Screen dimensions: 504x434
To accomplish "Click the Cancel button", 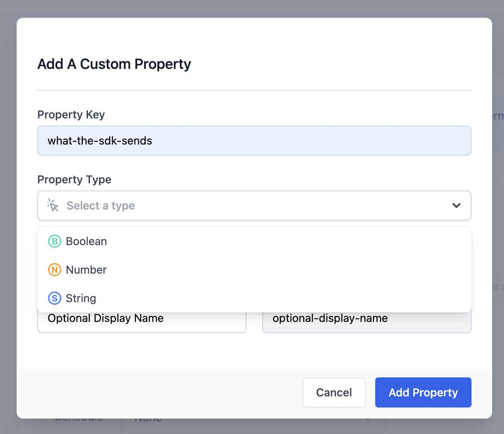I will tap(334, 392).
